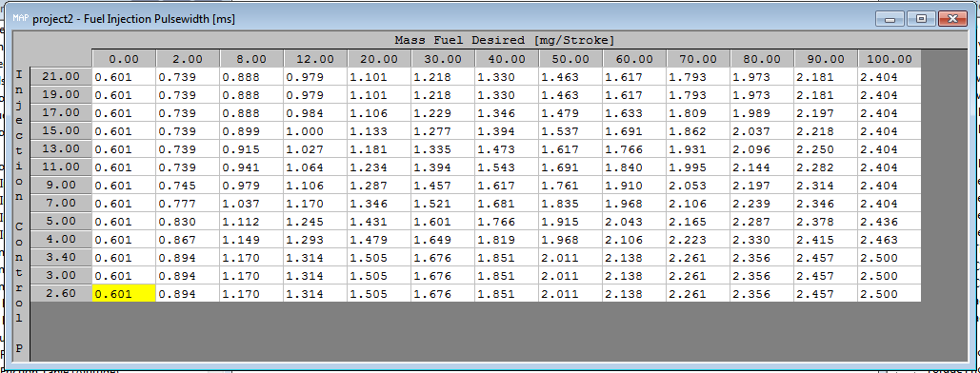This screenshot has width=980, height=373.
Task: Click the cell with value 0.745
Action: coord(189,186)
